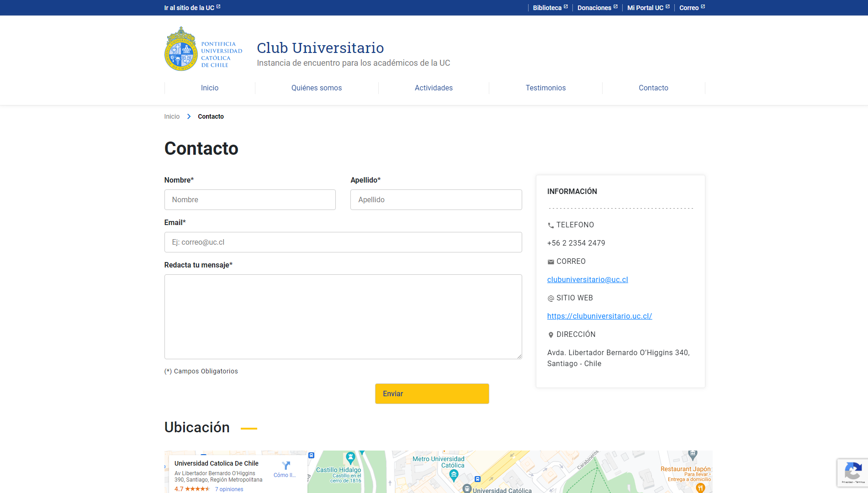The image size is (868, 493).
Task: Click Castillo Hidalgo map marker
Action: click(350, 457)
